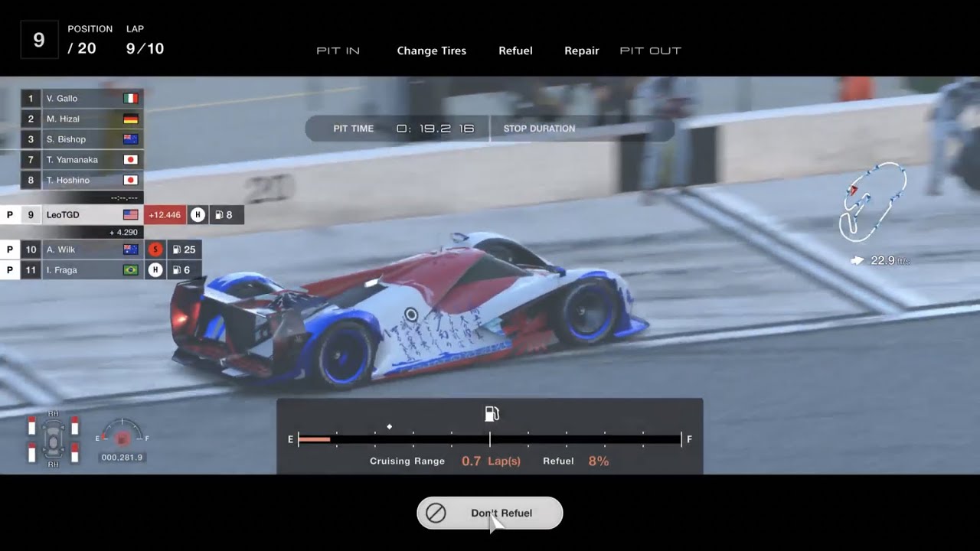This screenshot has width=980, height=551.
Task: Select the Refuel pit step
Action: coord(515,51)
